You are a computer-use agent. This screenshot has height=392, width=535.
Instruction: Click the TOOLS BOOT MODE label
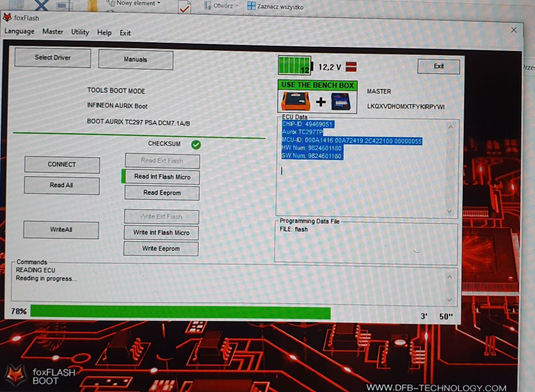click(116, 91)
